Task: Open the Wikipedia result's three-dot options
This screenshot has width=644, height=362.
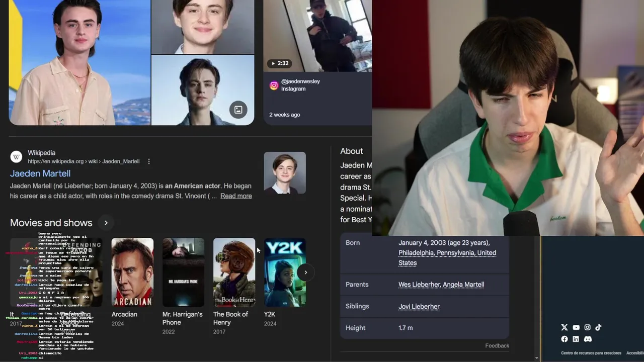Action: 149,161
